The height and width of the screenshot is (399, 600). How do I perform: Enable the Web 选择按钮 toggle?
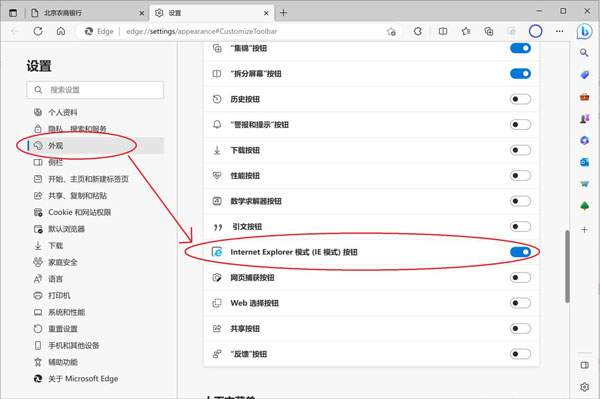(x=520, y=303)
